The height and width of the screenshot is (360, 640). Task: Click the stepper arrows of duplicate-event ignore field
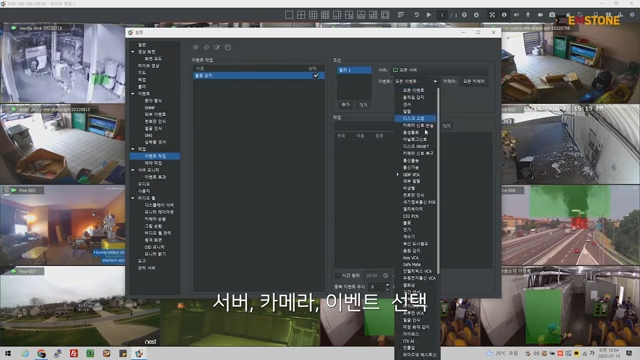[387, 287]
